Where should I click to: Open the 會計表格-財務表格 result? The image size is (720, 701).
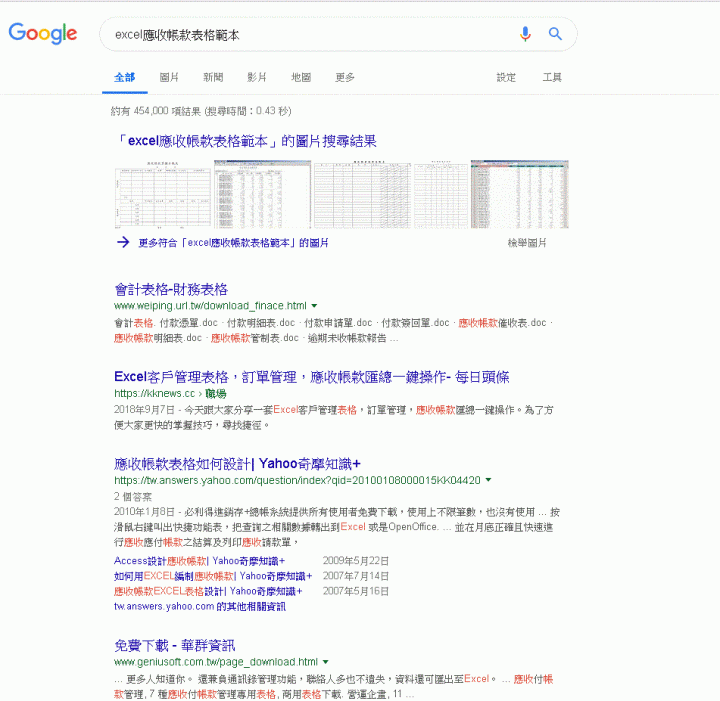point(171,289)
